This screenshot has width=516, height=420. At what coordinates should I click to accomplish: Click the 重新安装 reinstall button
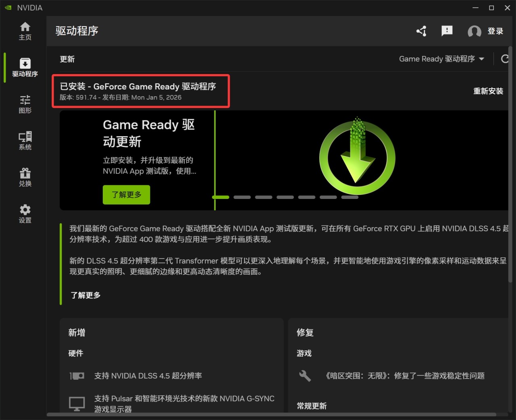[488, 91]
